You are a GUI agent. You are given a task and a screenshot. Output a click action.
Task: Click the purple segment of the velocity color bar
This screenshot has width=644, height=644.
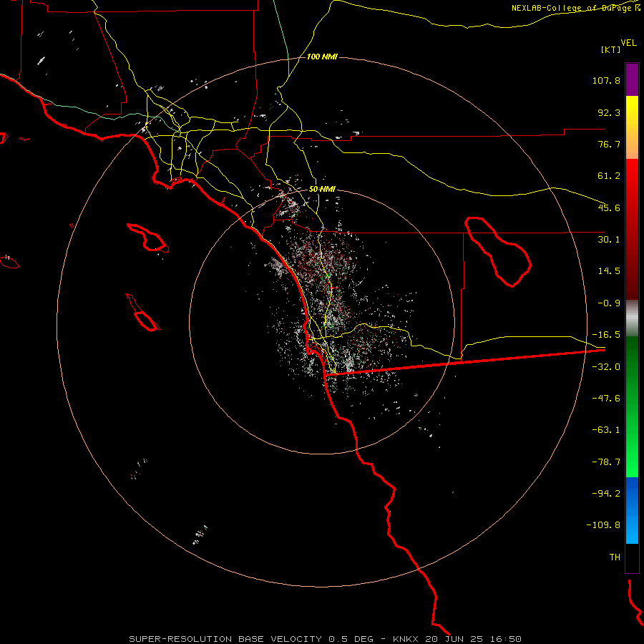(x=632, y=79)
